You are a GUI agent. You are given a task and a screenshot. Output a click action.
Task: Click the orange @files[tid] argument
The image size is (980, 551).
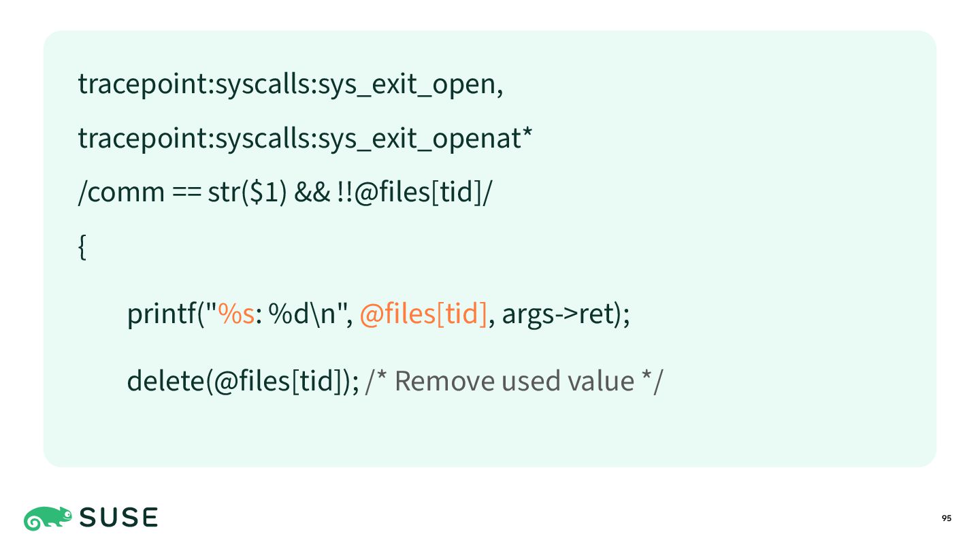pyautogui.click(x=423, y=314)
